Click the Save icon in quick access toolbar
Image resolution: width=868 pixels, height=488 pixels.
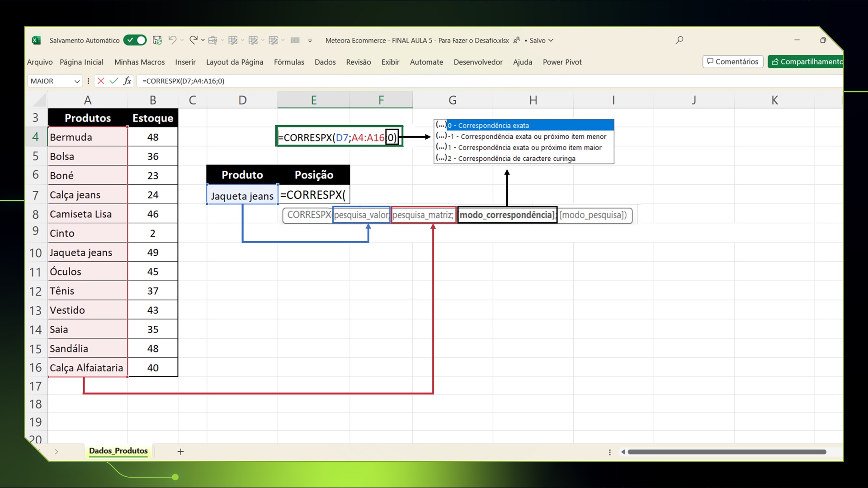[157, 40]
